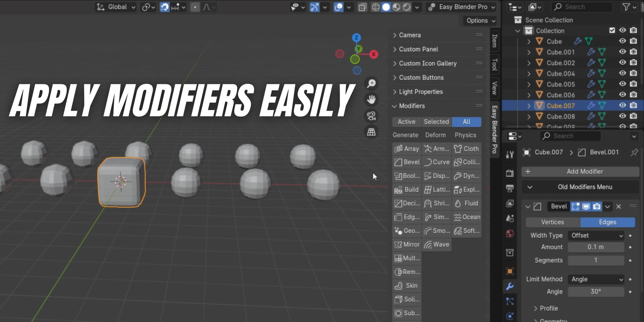Select the pan hand icon in viewport
This screenshot has width=644, height=322.
(371, 99)
